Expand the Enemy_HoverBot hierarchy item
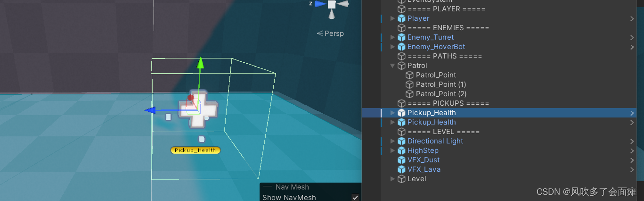 [x=392, y=47]
